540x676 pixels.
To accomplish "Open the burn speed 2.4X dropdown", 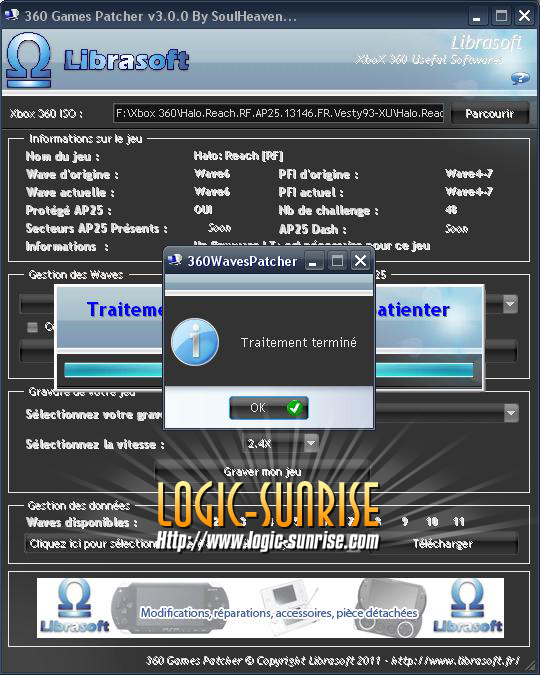I will pyautogui.click(x=311, y=443).
